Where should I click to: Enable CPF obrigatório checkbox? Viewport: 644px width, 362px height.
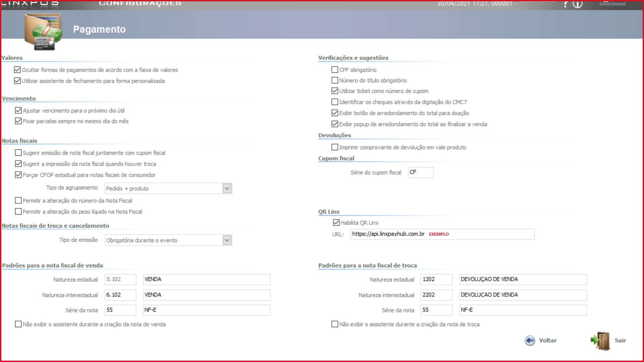pyautogui.click(x=335, y=70)
